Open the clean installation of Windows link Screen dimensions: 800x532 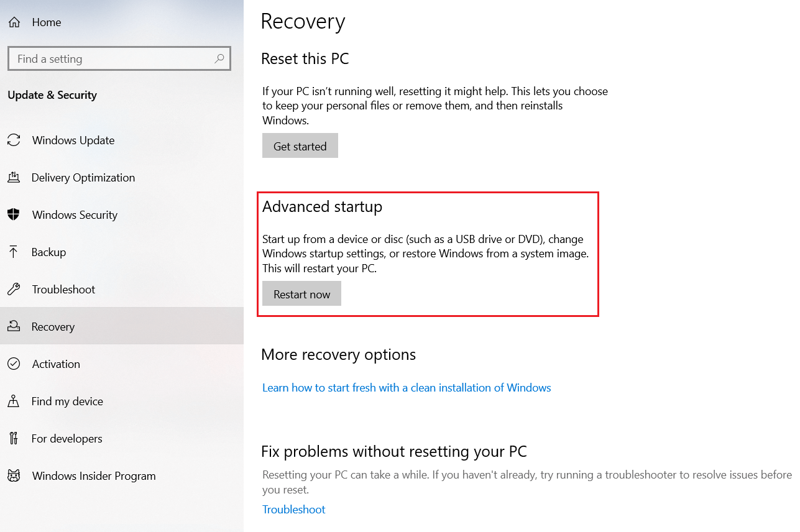407,388
